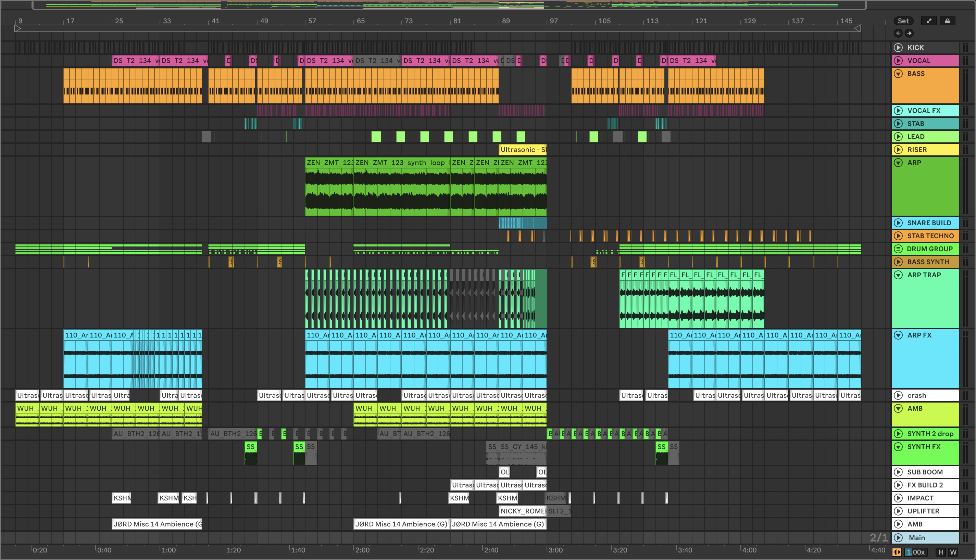Unfold the SYNTH 2 drop track
This screenshot has width=976, height=560.
[898, 433]
